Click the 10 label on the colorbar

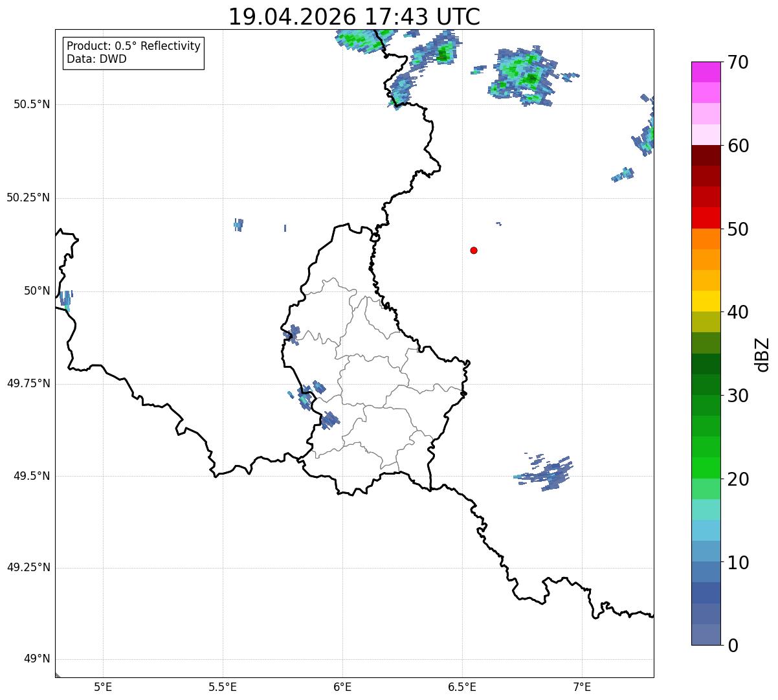pos(739,563)
